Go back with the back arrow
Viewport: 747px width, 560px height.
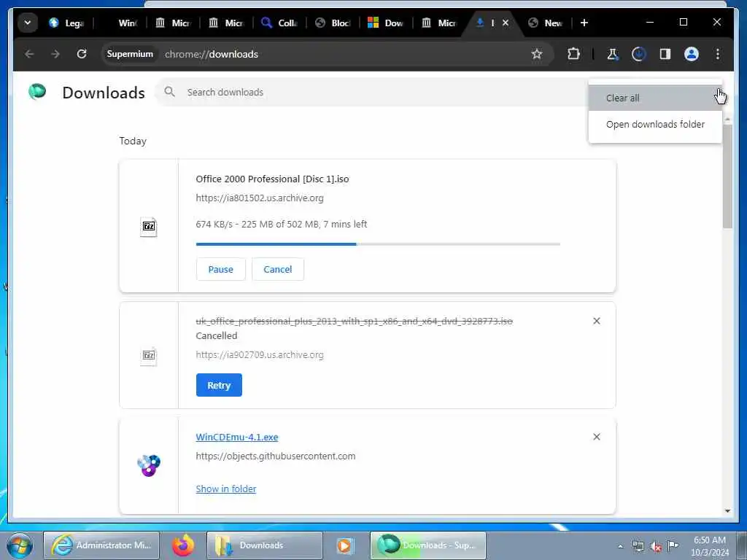point(29,54)
